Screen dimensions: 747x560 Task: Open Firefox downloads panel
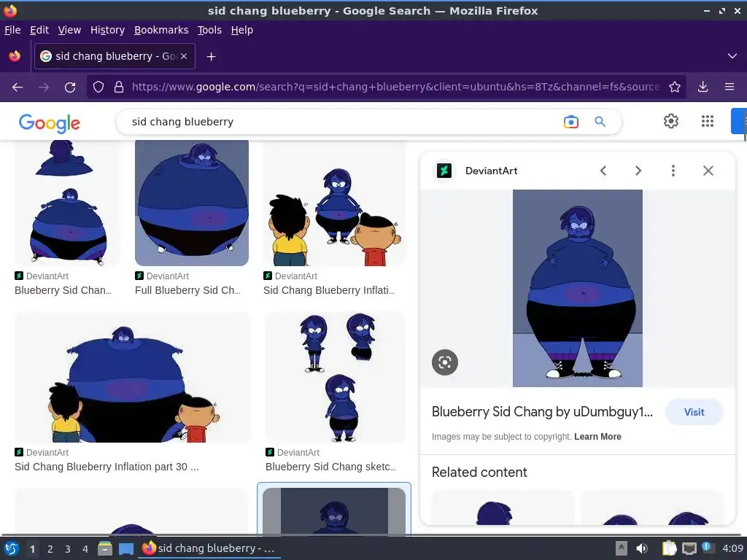point(703,87)
